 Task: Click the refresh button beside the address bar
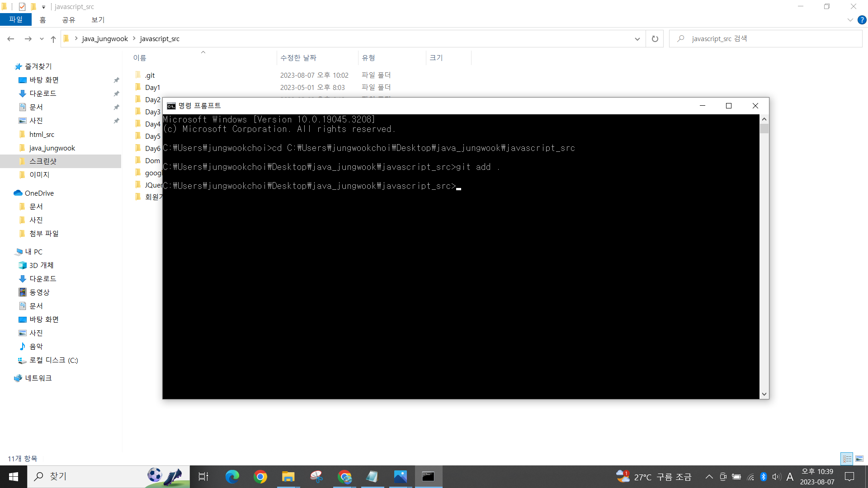[654, 39]
